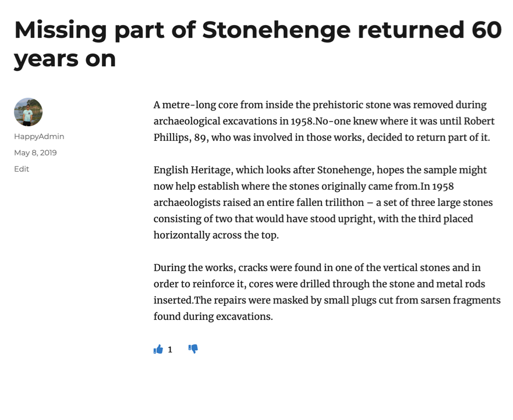Click the words 'years on' in the title
The height and width of the screenshot is (420, 513).
pyautogui.click(x=65, y=59)
